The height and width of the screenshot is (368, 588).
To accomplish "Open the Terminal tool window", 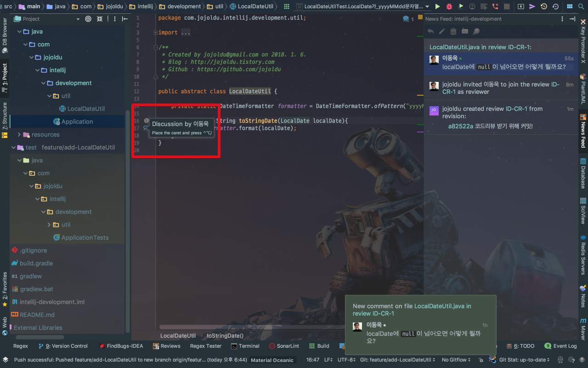I will coord(245,346).
